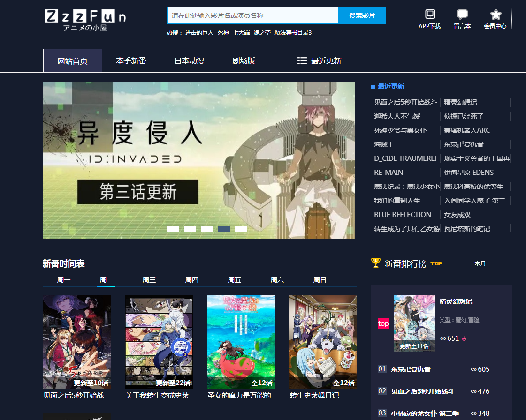Open 伊甸星原 EDENS link
This screenshot has height=420, width=526.
[x=469, y=172]
